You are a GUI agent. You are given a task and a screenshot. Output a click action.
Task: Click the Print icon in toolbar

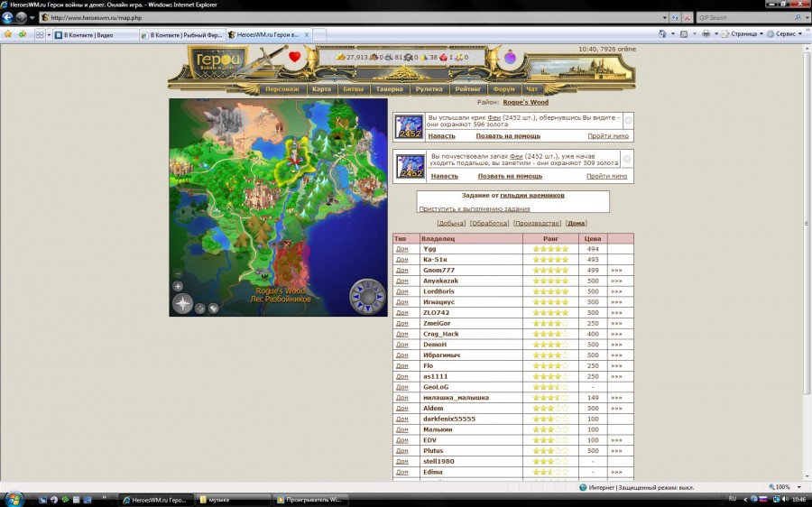(x=706, y=33)
